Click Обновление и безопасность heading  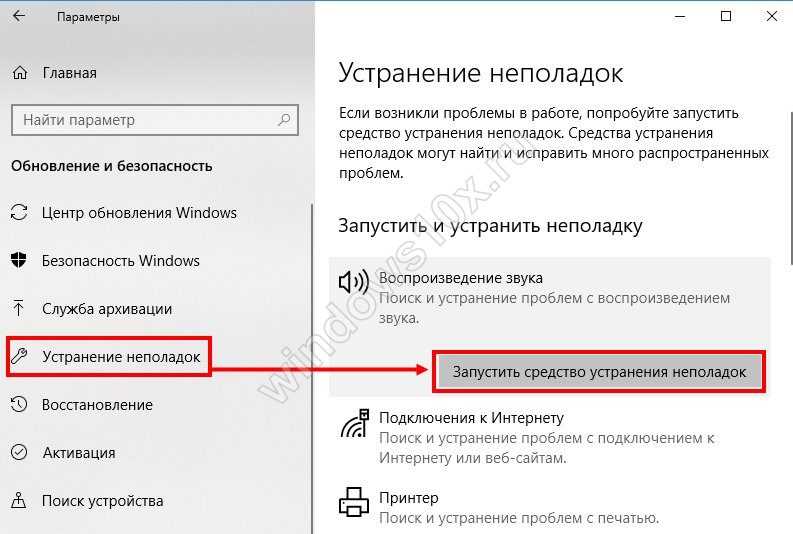coord(112,166)
